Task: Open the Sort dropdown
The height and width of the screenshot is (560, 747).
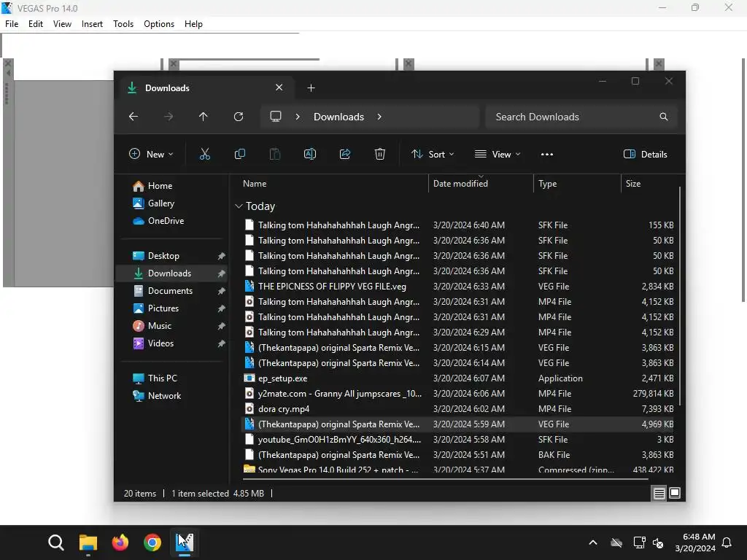Action: pyautogui.click(x=433, y=154)
